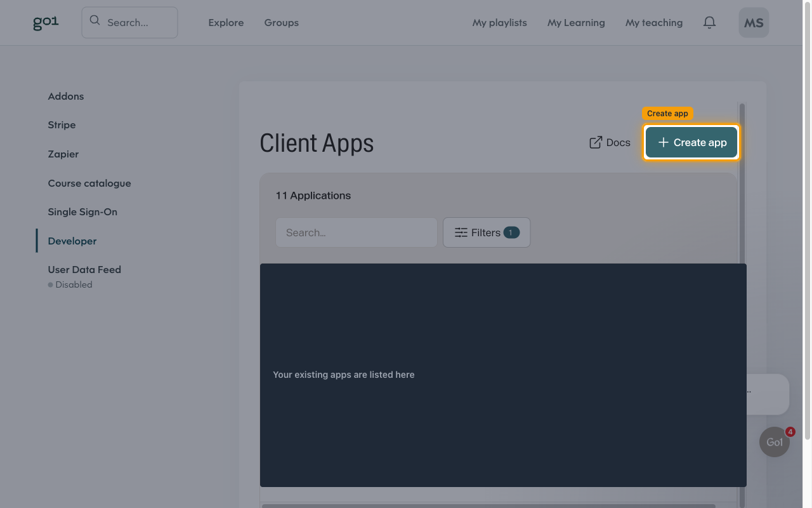Open the notifications bell

[709, 23]
